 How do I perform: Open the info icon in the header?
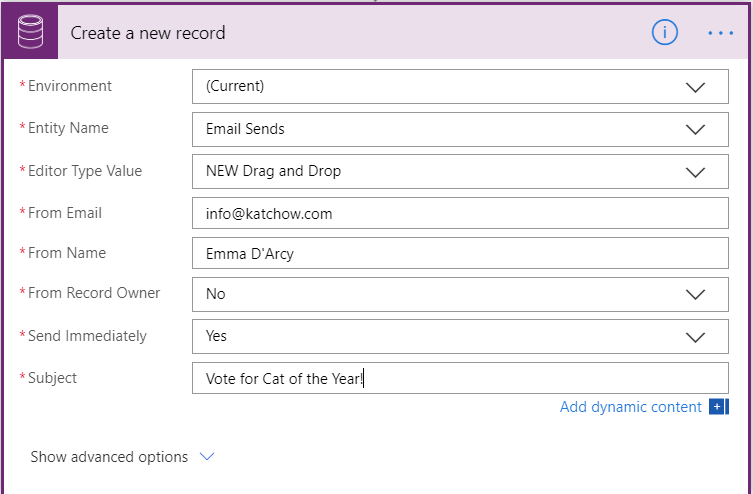tap(665, 33)
